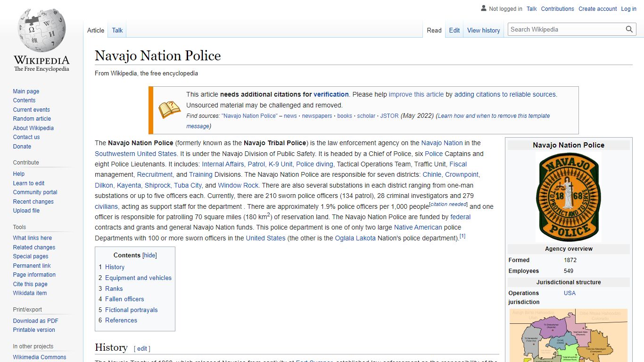Open newspapers find sources link
The image size is (644, 362).
317,116
